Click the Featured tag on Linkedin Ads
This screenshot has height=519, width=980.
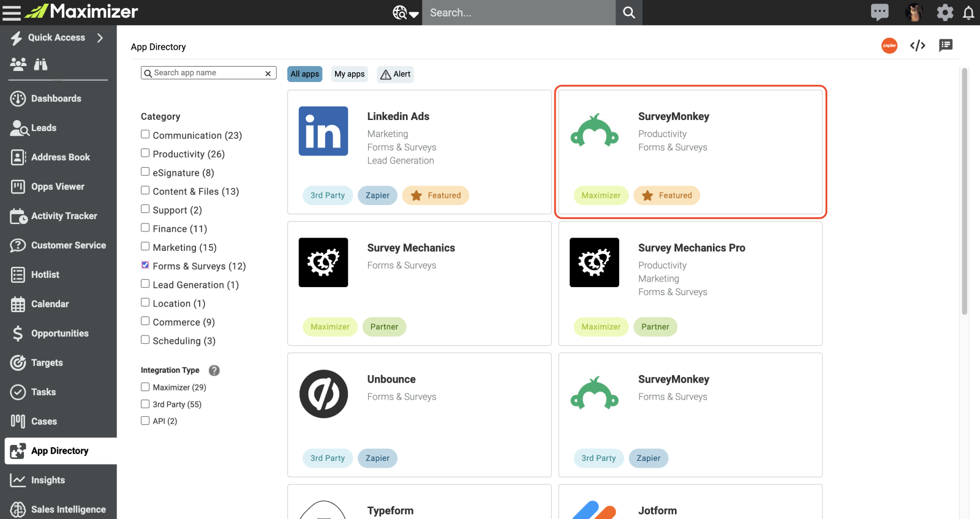click(x=435, y=195)
